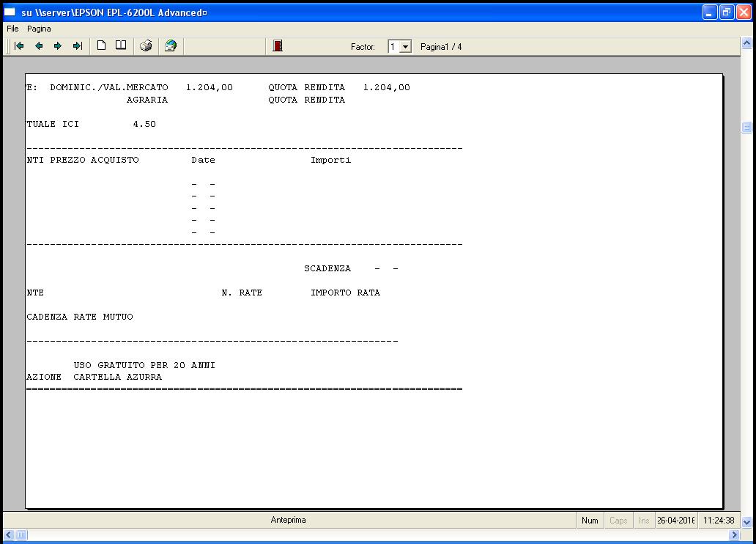Click the vertical scrollbar thumb
The width and height of the screenshot is (756, 544).
tap(746, 127)
